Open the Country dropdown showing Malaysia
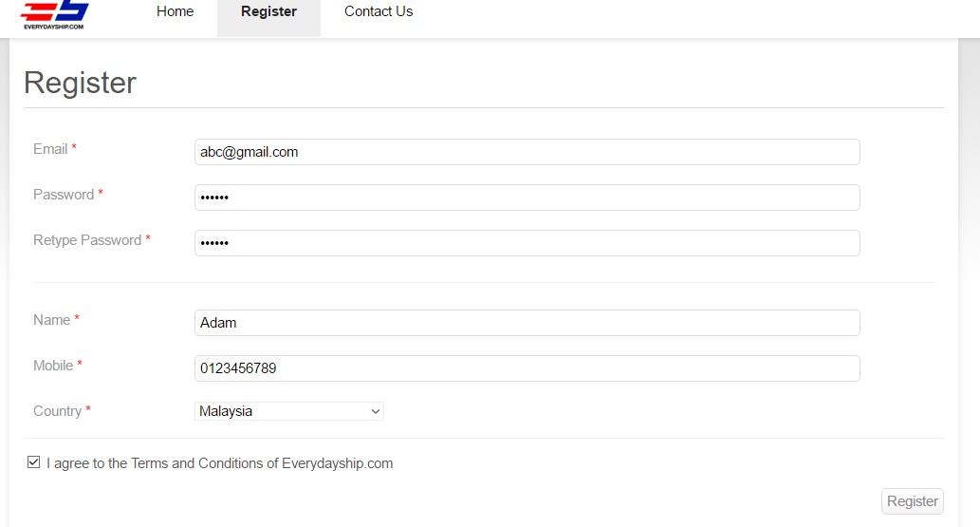This screenshot has height=527, width=980. click(x=288, y=411)
